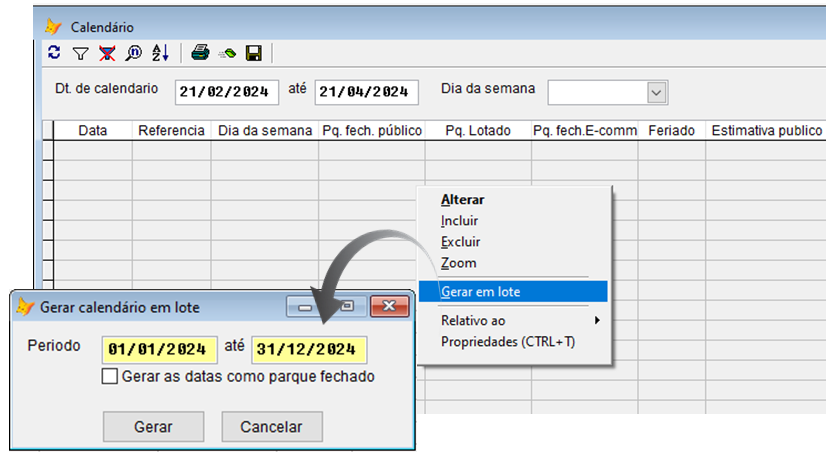Click the Periodo end field 31/12/2024
832x457 pixels.
tap(309, 349)
